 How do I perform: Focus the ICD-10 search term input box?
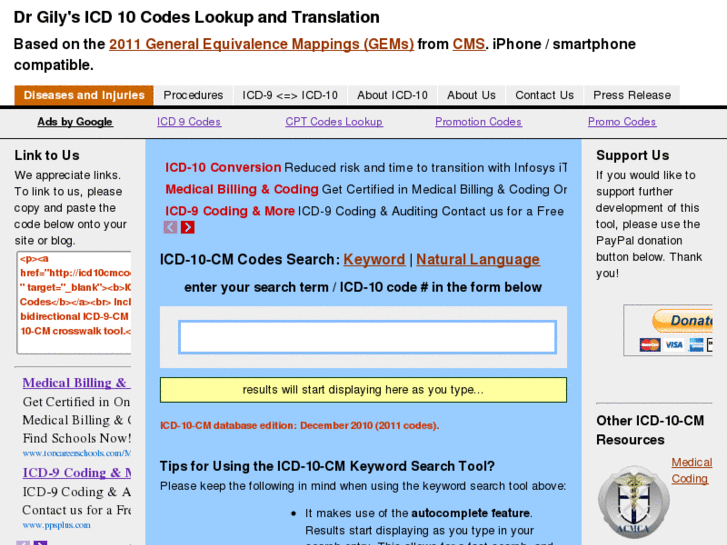coord(367,337)
